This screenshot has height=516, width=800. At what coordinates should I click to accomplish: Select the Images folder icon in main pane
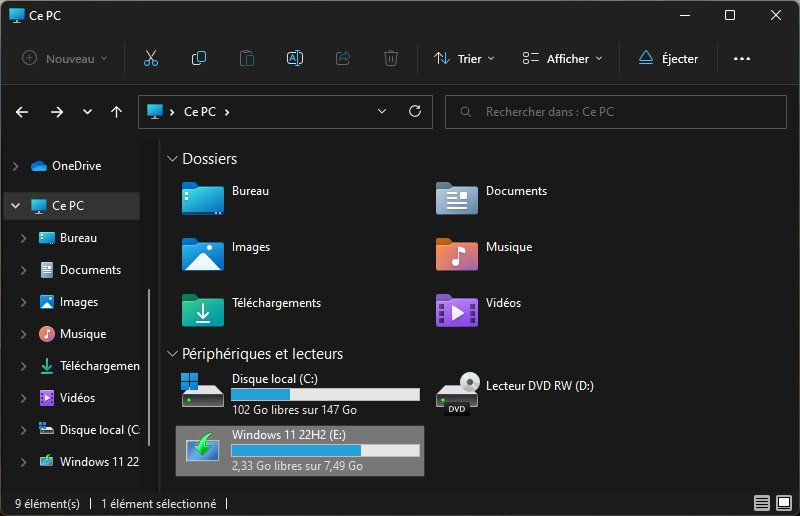point(203,254)
